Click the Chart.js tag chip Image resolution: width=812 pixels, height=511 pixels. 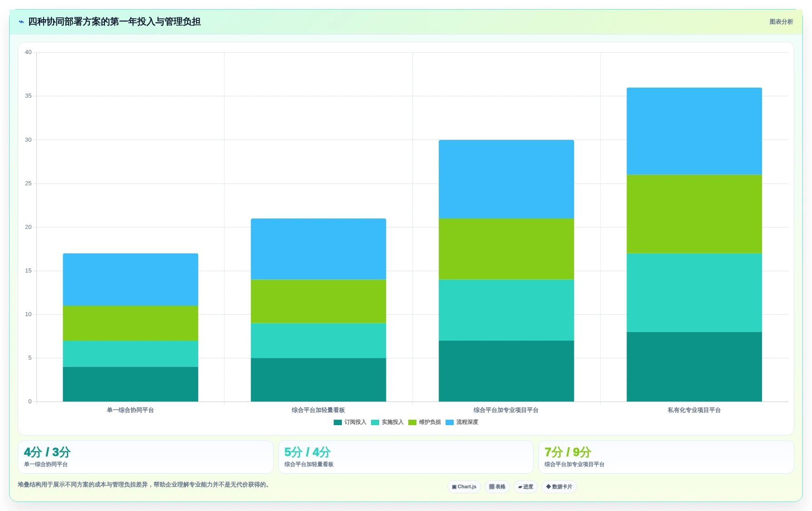464,486
